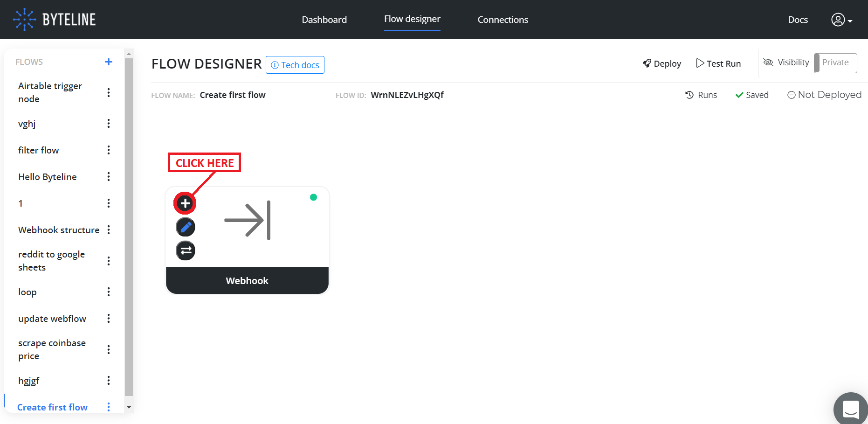Image resolution: width=868 pixels, height=424 pixels.
Task: Click the Saved status indicator
Action: [x=752, y=95]
